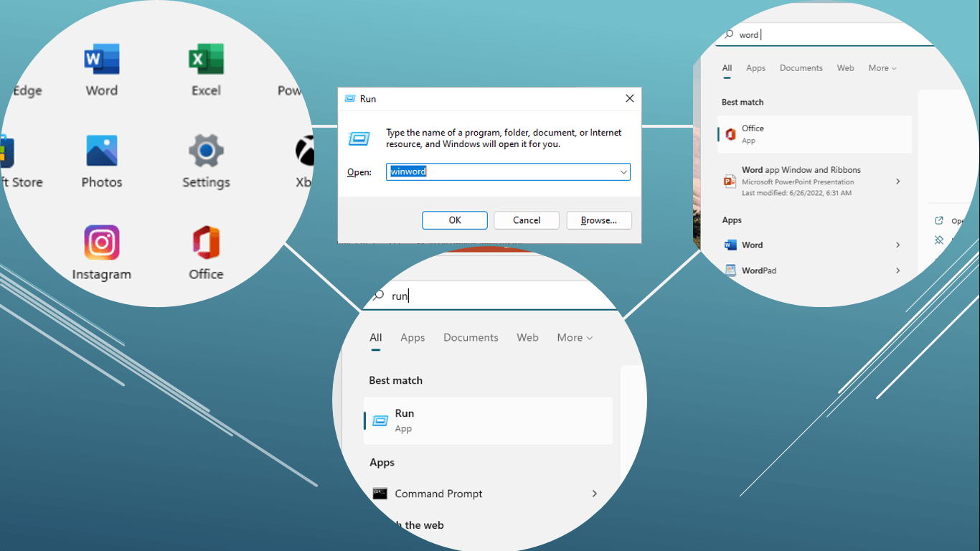Switch to Documents tab in the run search

pyautogui.click(x=471, y=338)
